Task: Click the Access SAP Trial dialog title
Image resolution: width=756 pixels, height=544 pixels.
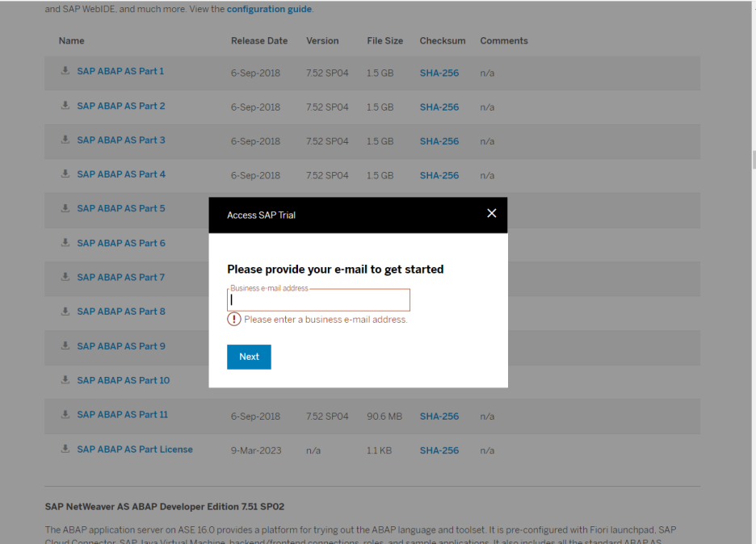Action: tap(262, 216)
